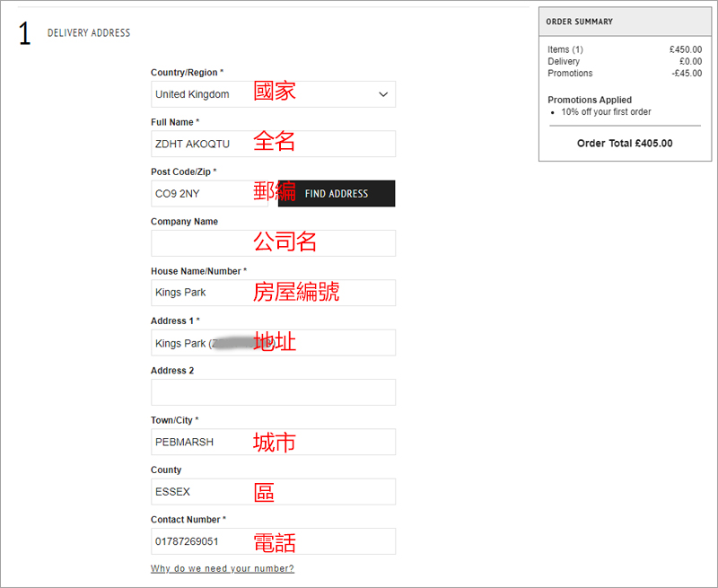Click the Contact Number input field
718x588 pixels.
[273, 541]
